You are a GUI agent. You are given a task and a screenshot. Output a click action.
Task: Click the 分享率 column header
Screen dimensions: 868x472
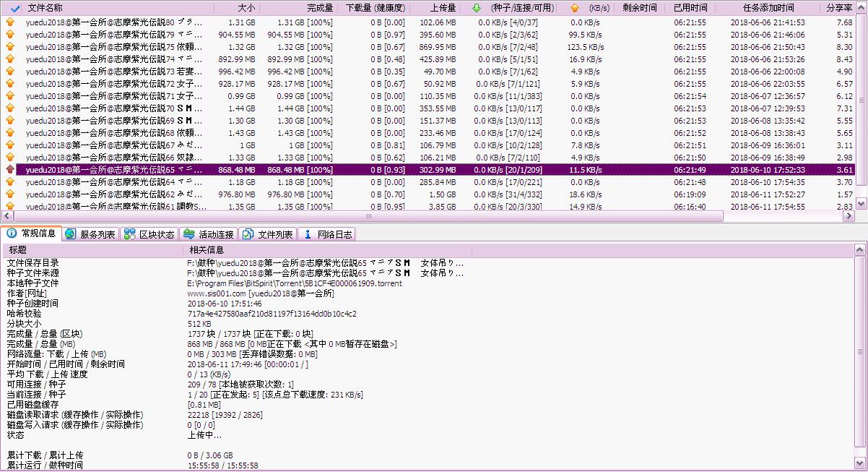(839, 8)
